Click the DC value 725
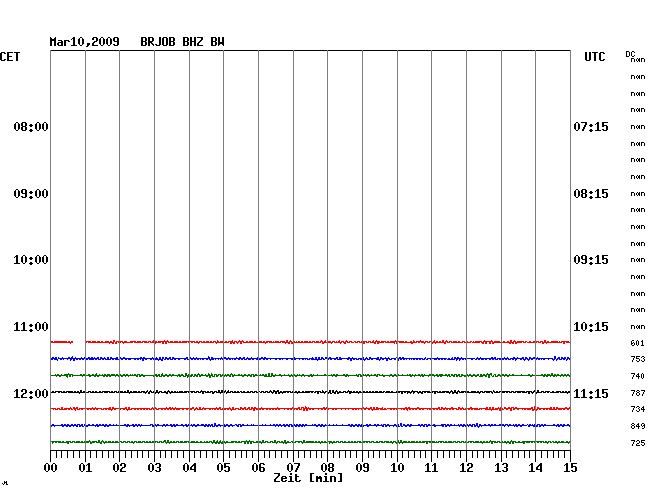Viewport: 650px width, 494px height. pos(638,443)
